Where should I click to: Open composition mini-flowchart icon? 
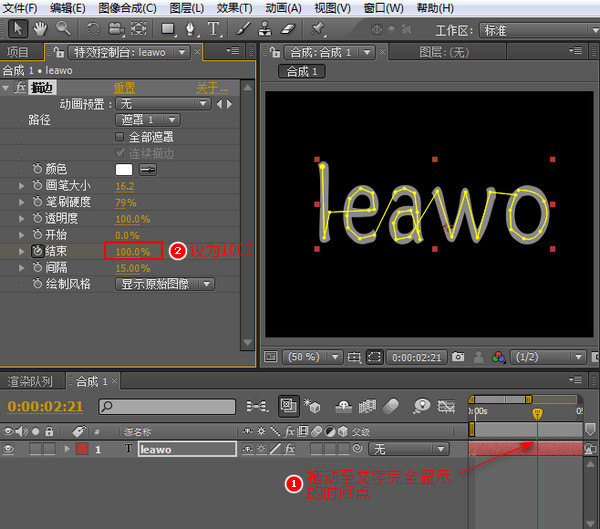[x=257, y=406]
